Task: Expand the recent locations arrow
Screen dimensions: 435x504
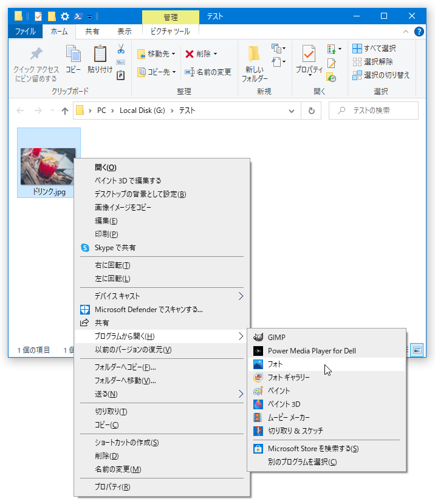Action: click(52, 111)
